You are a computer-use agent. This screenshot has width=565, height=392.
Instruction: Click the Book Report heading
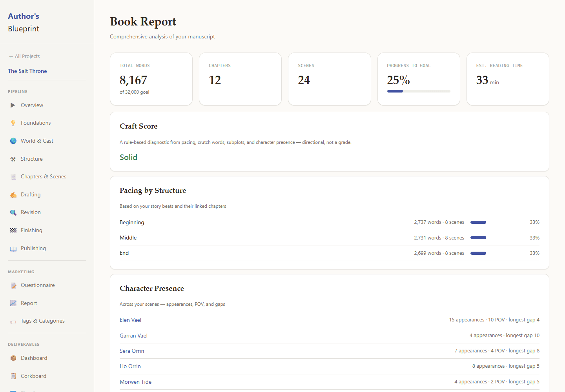pos(143,22)
